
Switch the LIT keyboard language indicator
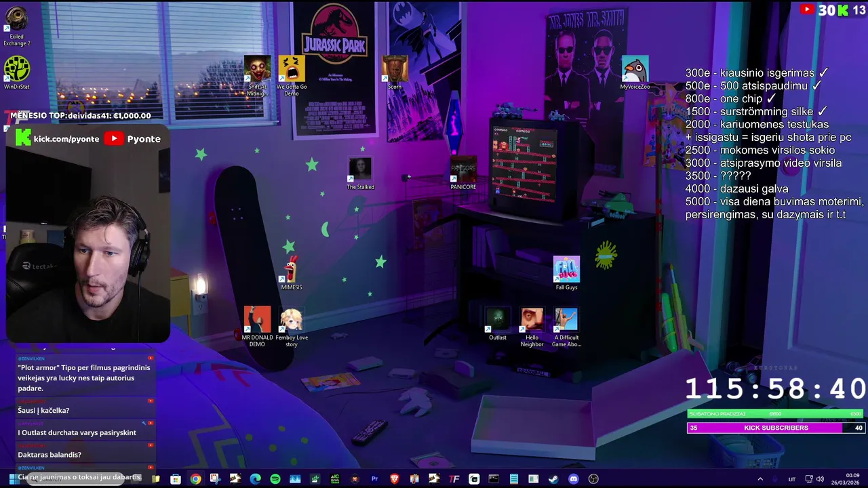tap(792, 479)
